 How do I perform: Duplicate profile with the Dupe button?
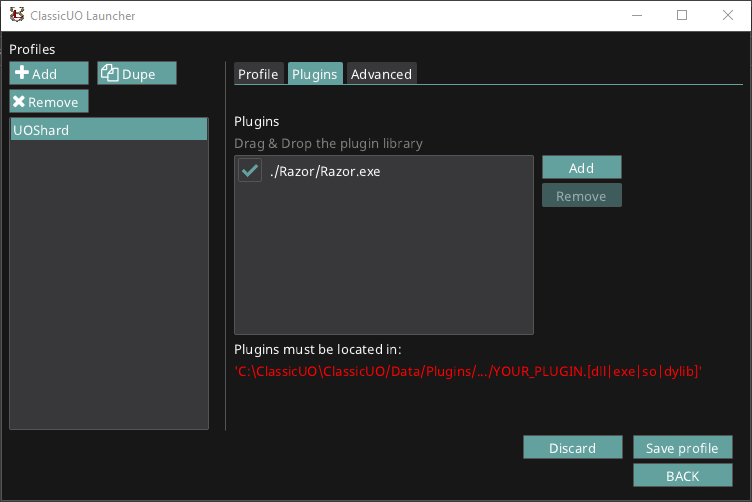[137, 73]
